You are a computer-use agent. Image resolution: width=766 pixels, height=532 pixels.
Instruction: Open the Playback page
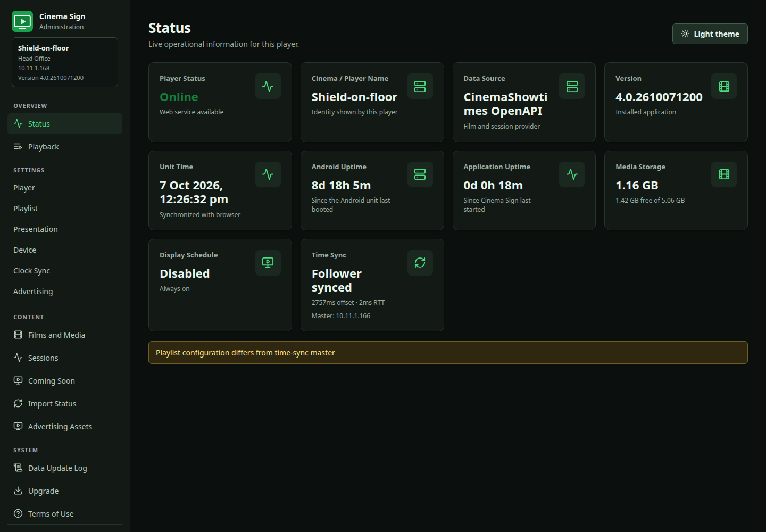(x=65, y=147)
